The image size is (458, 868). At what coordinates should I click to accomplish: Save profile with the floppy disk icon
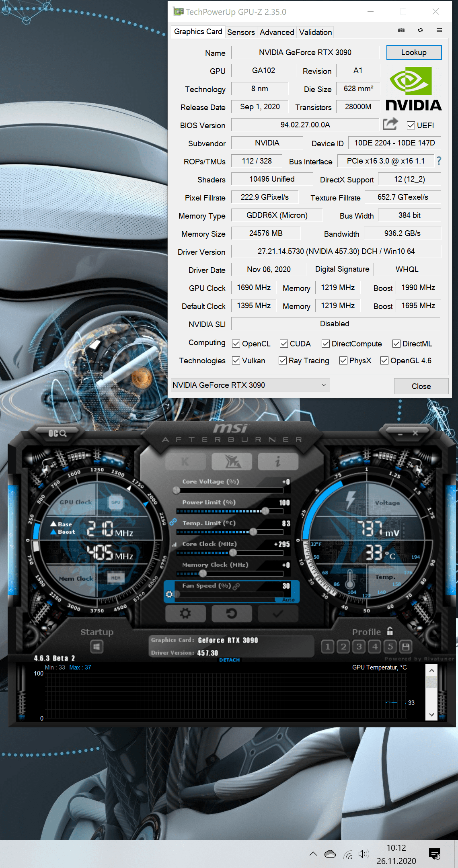pos(406,647)
